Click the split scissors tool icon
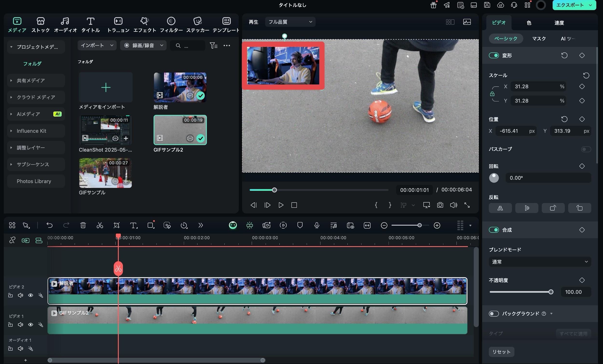603x364 pixels. point(100,225)
